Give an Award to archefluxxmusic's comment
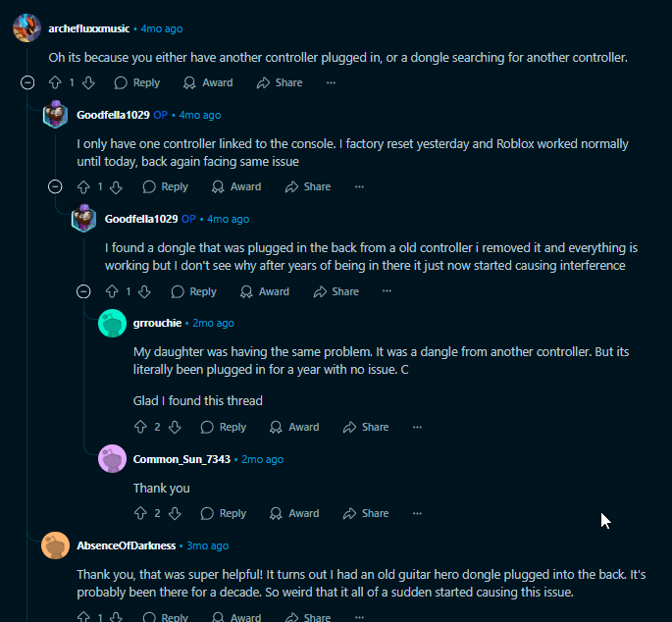The height and width of the screenshot is (622, 672). 207,83
